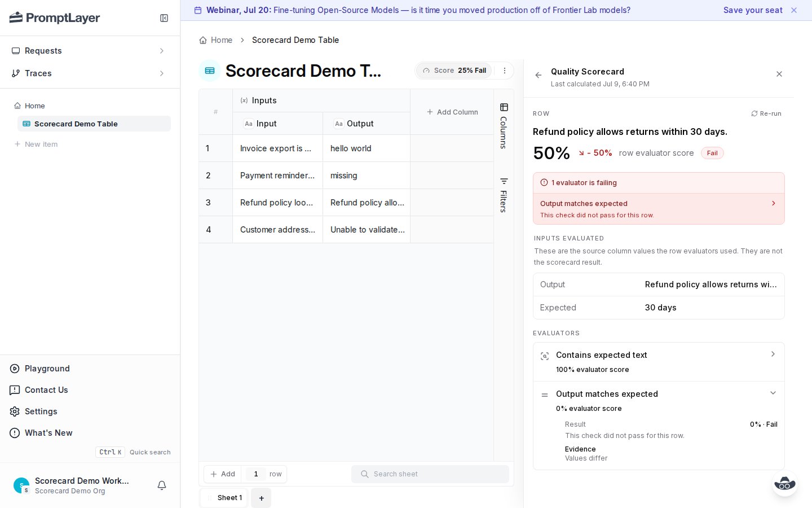Go back from Quality Scorecard panel

(x=539, y=75)
